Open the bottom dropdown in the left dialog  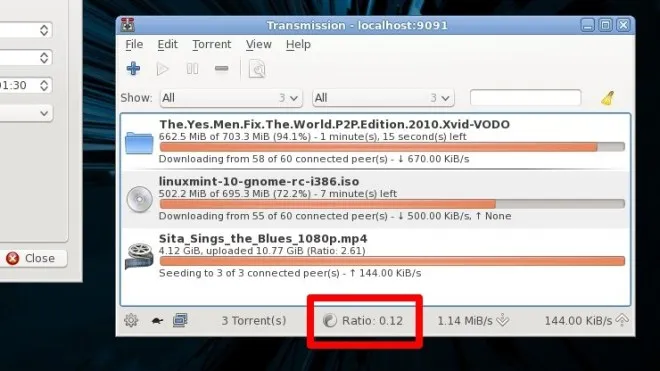click(26, 113)
